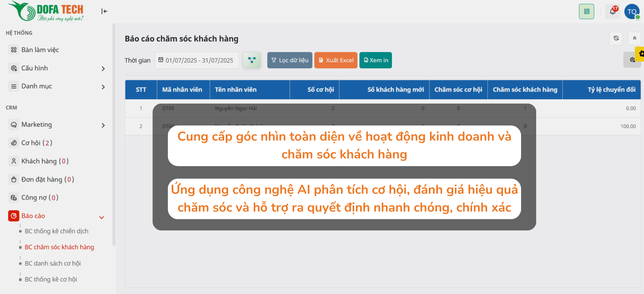Sort by Chăm sóc khách hàng column header
644x294 pixels.
click(x=525, y=90)
